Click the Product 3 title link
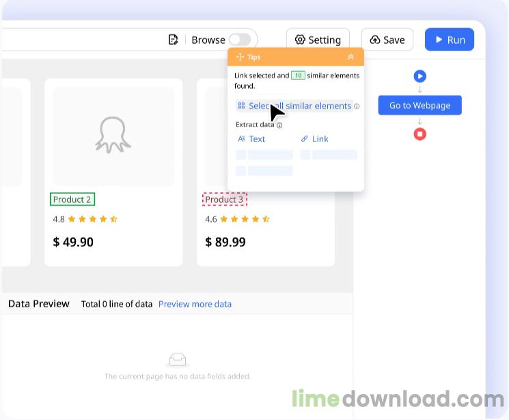The image size is (509, 420). (x=224, y=199)
